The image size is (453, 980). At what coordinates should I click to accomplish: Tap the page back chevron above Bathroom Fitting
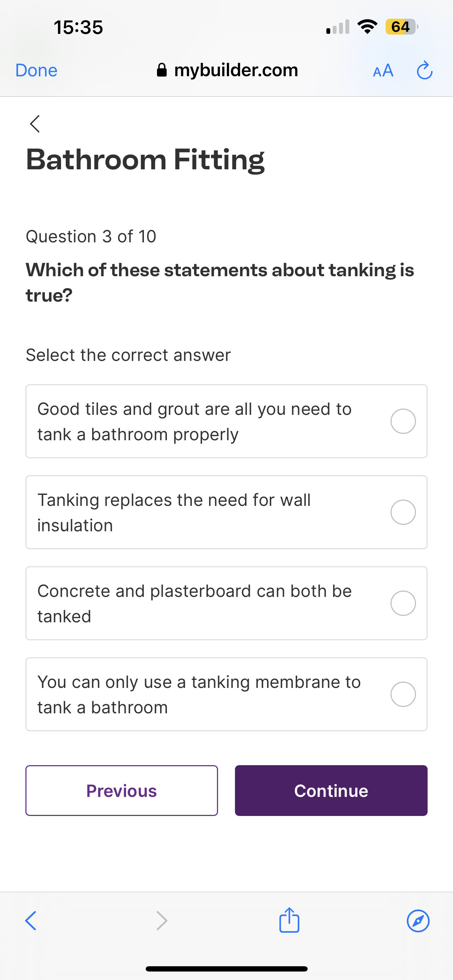35,124
